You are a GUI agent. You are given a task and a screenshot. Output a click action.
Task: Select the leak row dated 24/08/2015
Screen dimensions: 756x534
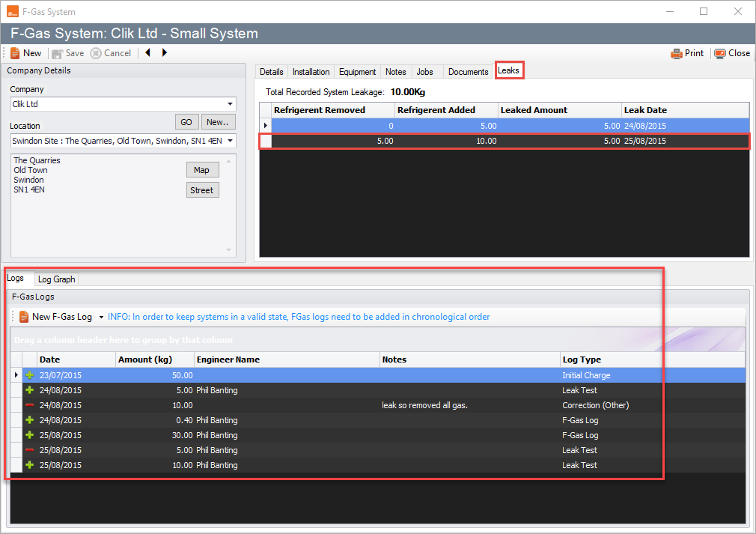pos(504,126)
